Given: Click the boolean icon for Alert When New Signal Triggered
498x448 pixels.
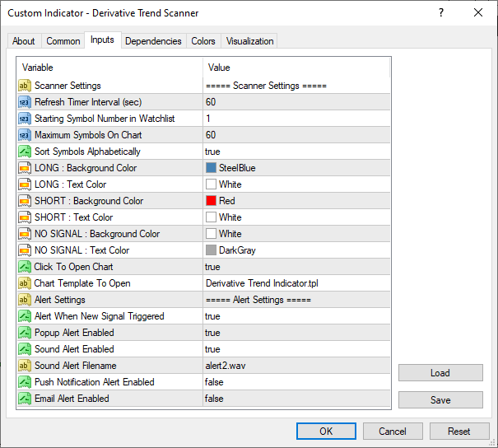Looking at the screenshot, I should (25, 316).
